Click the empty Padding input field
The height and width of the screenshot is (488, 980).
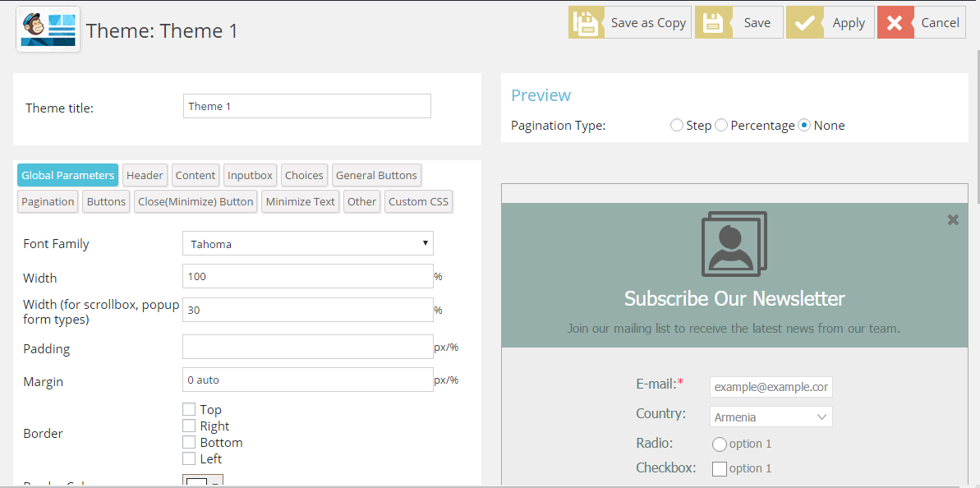click(307, 347)
